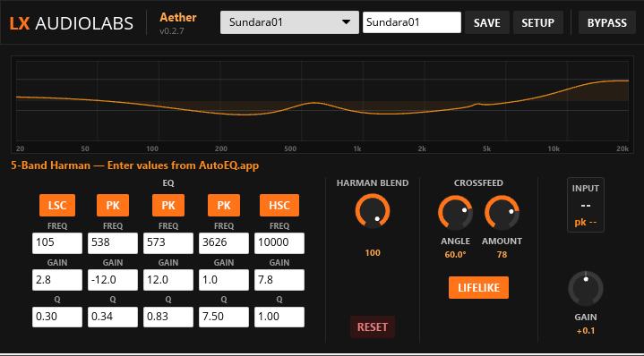Reset the EQ with RESET button

[373, 326]
